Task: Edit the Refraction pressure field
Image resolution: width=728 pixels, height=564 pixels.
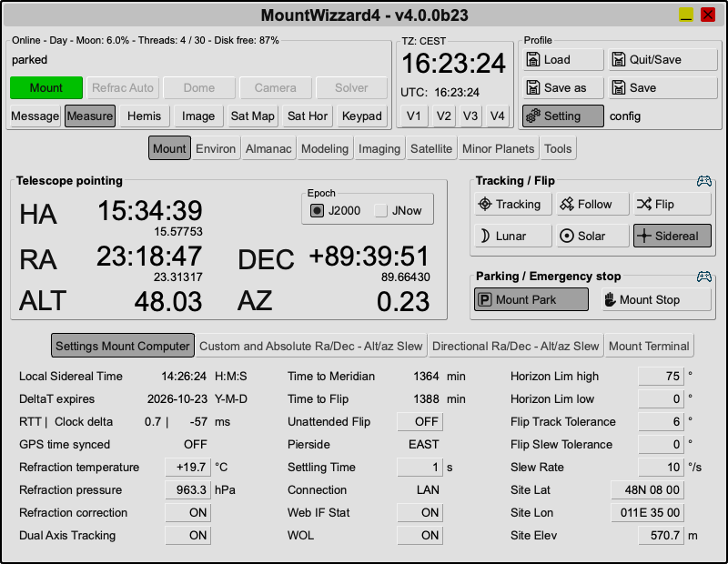Action: pyautogui.click(x=188, y=490)
